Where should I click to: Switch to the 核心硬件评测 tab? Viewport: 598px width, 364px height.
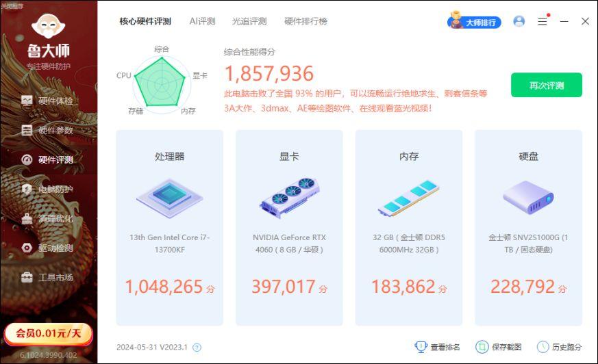pyautogui.click(x=145, y=21)
